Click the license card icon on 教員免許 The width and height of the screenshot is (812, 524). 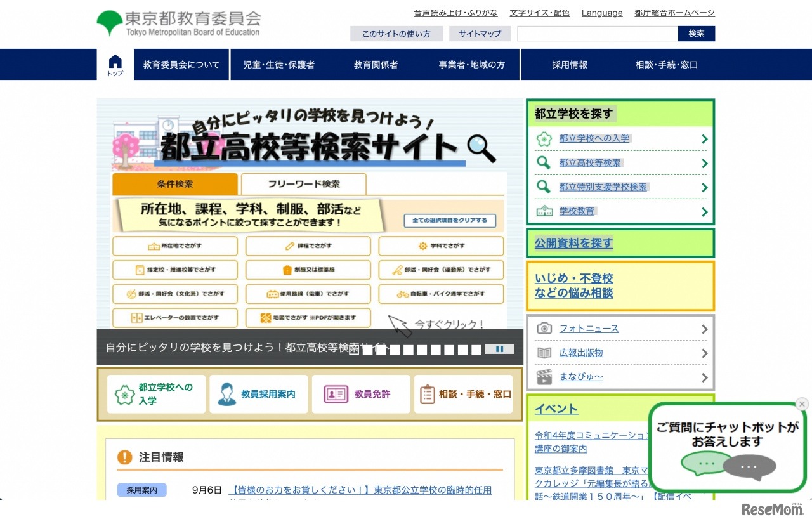coord(336,394)
